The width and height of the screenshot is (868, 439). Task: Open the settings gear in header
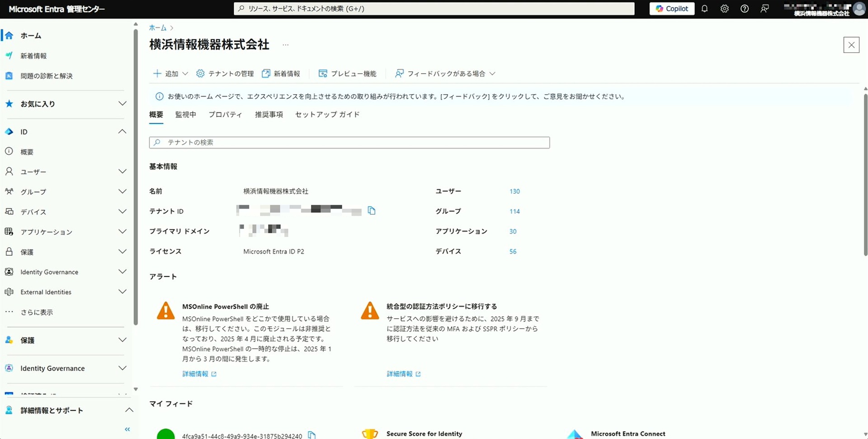pos(724,9)
